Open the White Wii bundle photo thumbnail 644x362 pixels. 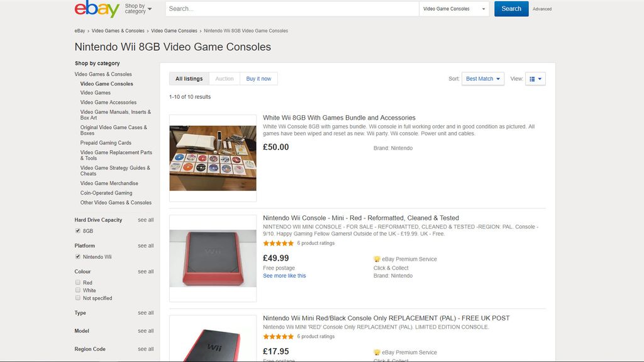(x=213, y=159)
